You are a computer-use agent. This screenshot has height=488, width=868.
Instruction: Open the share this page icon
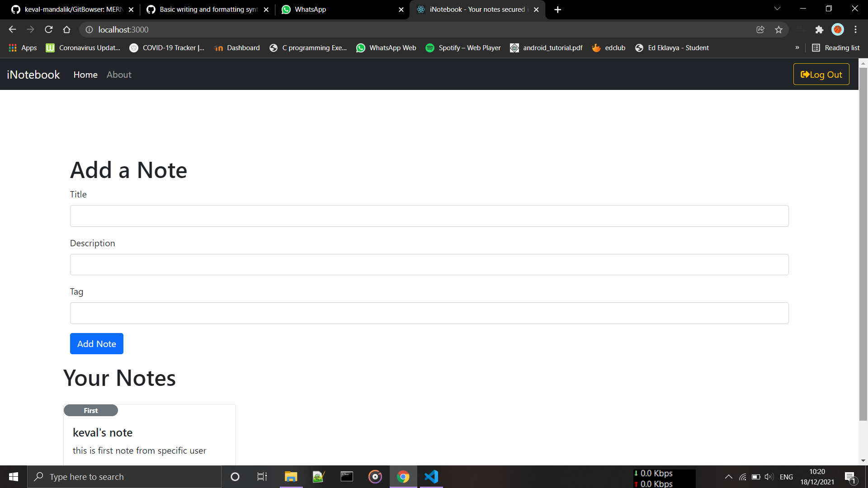pos(760,29)
